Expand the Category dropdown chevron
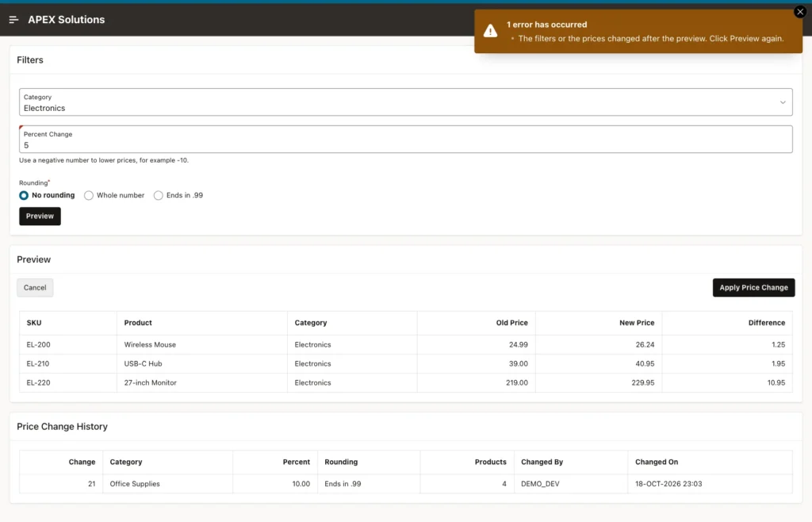 point(783,102)
